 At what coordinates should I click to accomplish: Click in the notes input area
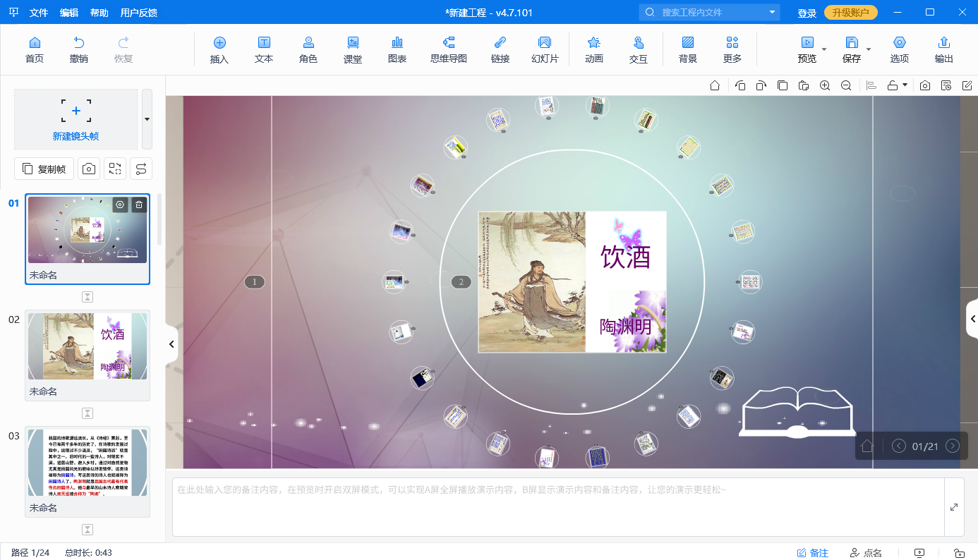(x=557, y=506)
